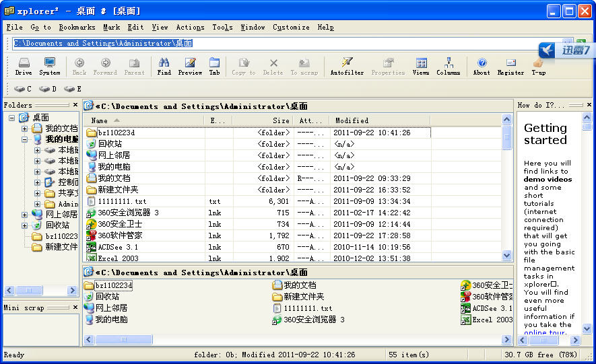Select 新建文件夹 in bottom pane

pos(298,297)
